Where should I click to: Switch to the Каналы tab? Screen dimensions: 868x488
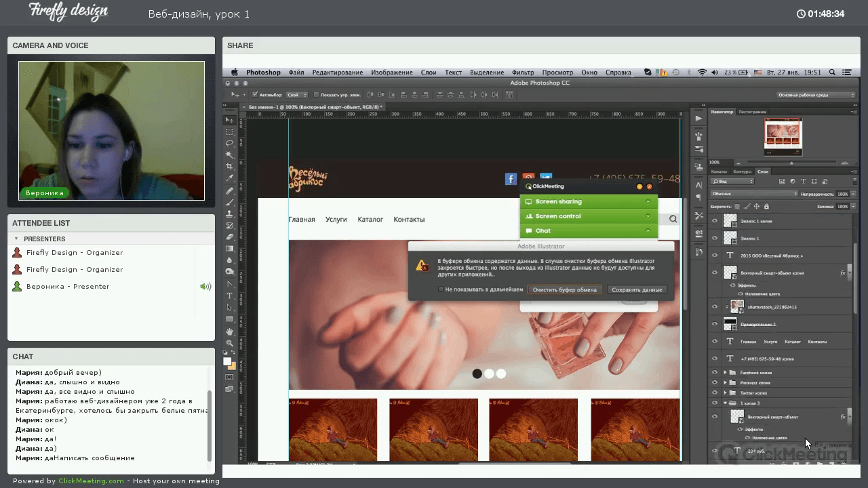pos(719,171)
